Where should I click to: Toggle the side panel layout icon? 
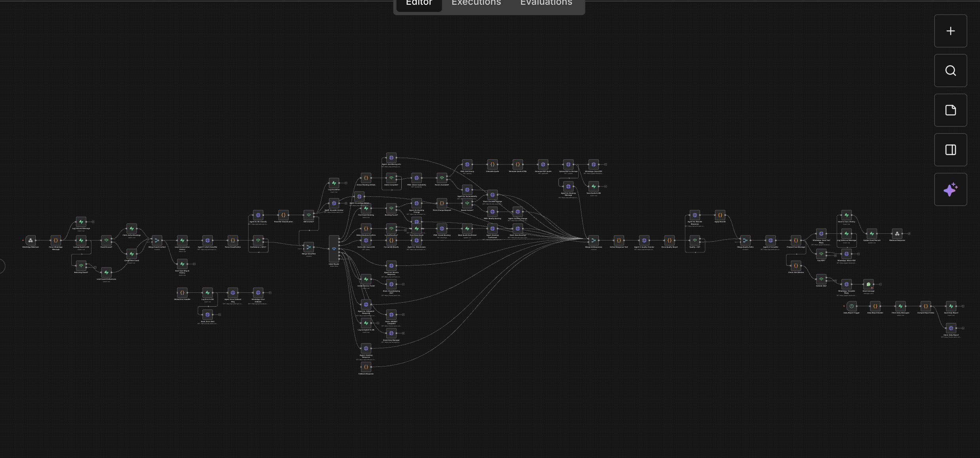pyautogui.click(x=950, y=150)
